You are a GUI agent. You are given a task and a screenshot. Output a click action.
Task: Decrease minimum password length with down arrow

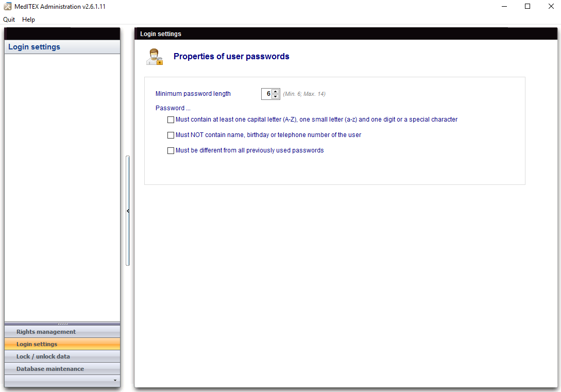point(276,96)
